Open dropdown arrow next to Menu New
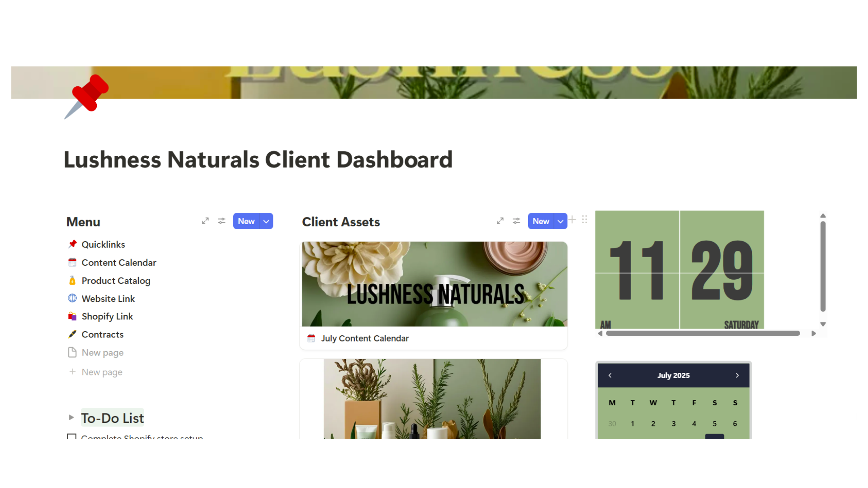868x488 pixels. click(266, 221)
